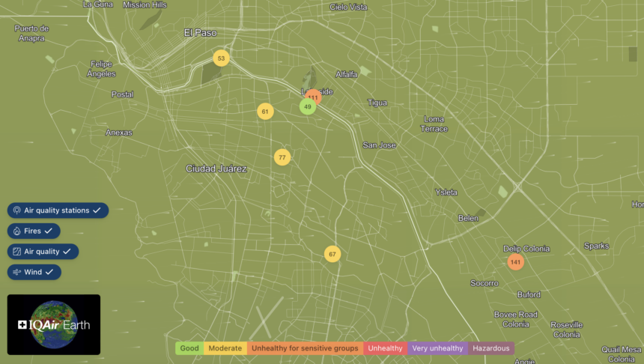Select the Moderate legend swatch

pos(225,348)
